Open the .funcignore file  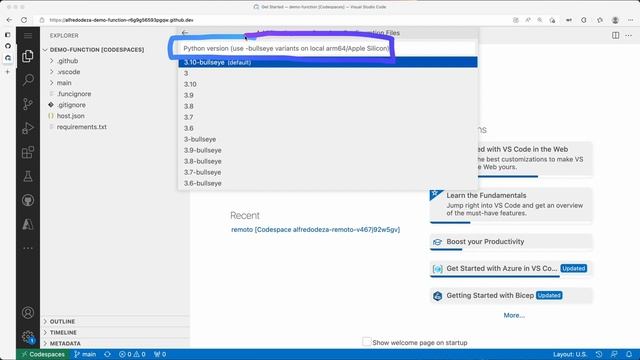click(x=74, y=94)
